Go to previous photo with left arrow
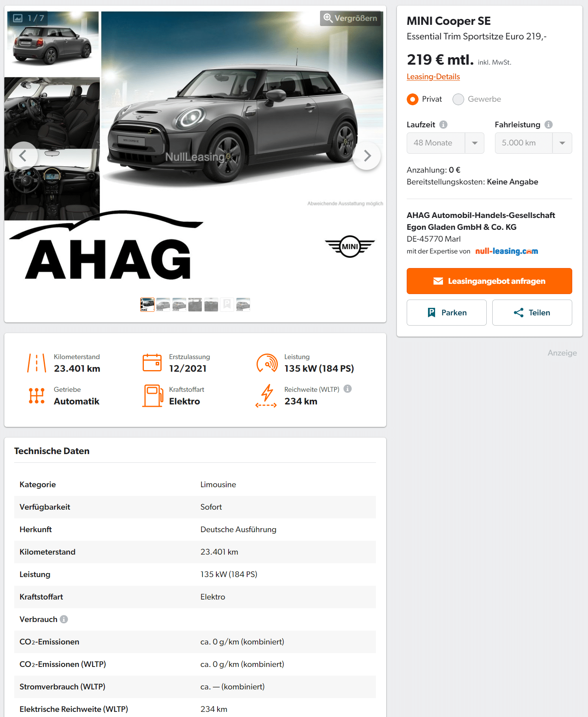 click(23, 156)
